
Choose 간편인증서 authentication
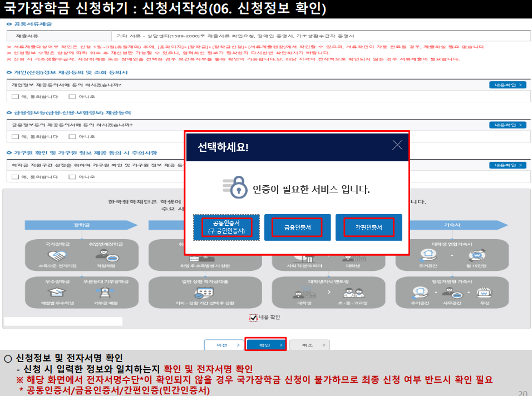368,227
